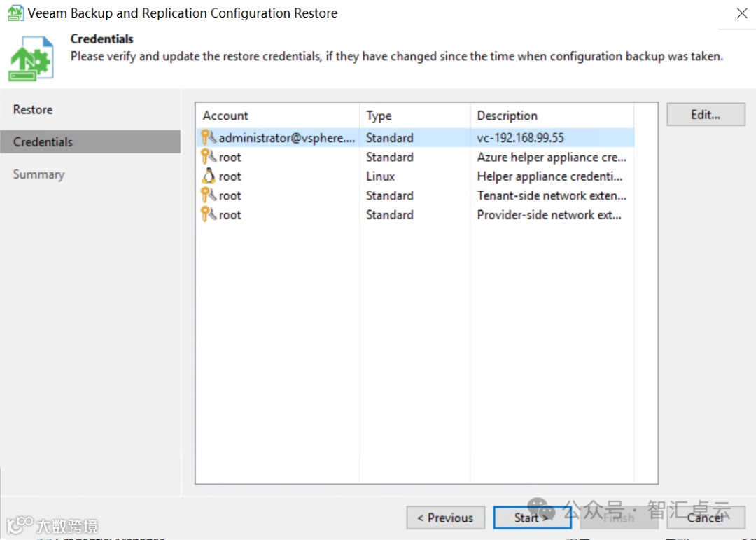Select the Credentials wizard step

pyautogui.click(x=90, y=142)
